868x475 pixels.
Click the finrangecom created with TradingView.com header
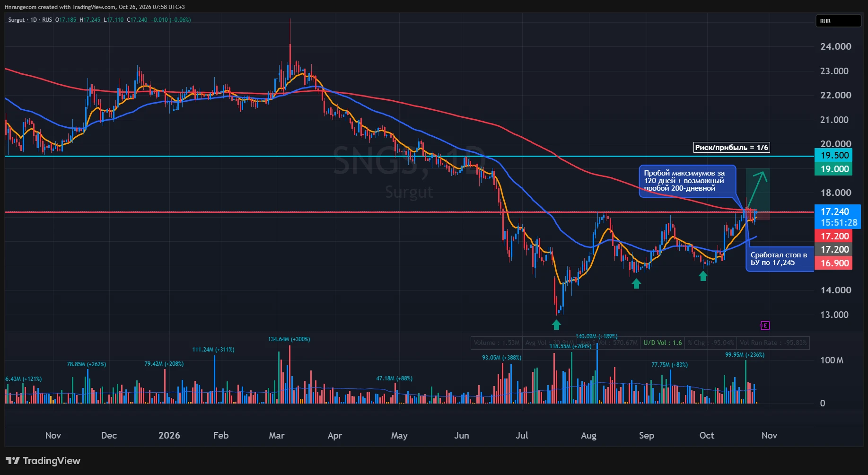tap(95, 7)
